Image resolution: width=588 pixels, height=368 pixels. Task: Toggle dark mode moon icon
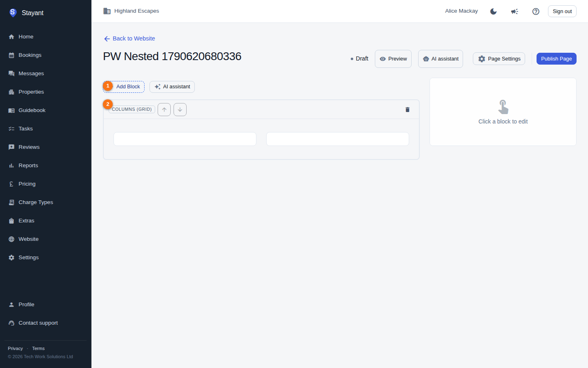click(493, 11)
